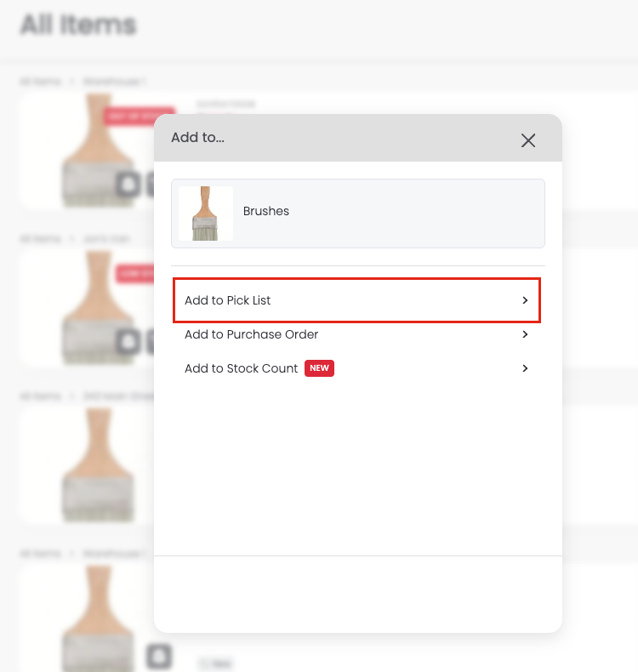Click the "Add to..." dialog title

coord(197,137)
